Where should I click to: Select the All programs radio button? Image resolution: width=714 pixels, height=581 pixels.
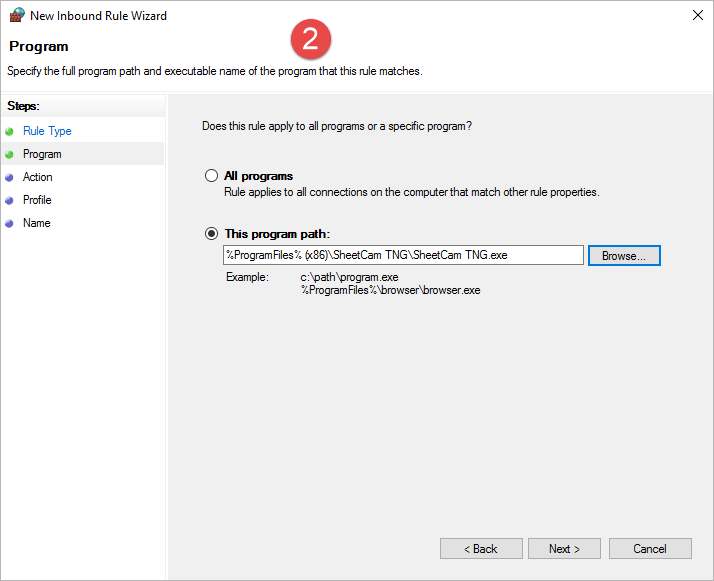click(211, 176)
